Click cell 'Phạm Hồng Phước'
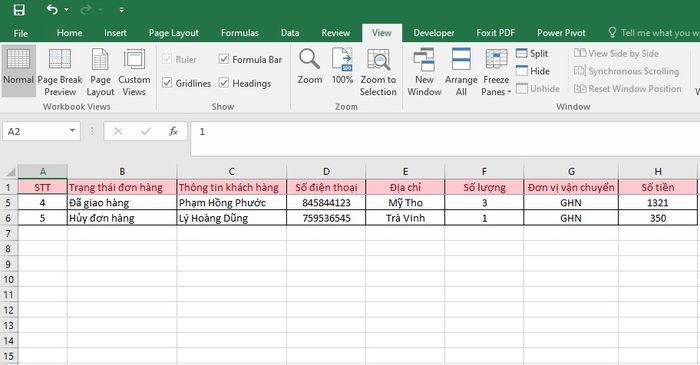The height and width of the screenshot is (365, 700). click(232, 203)
